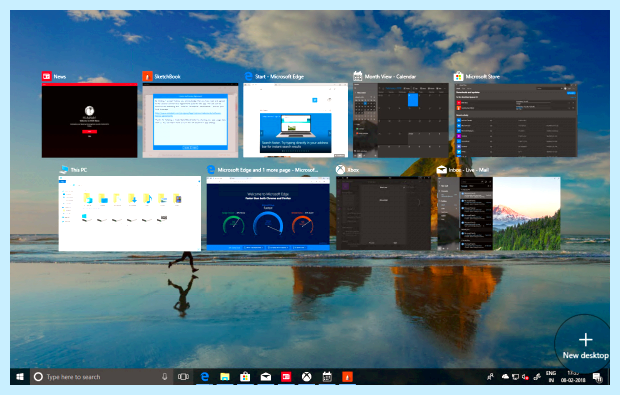Viewport: 620px width, 395px height.
Task: Toggle the Task View taskbar button
Action: pos(183,377)
